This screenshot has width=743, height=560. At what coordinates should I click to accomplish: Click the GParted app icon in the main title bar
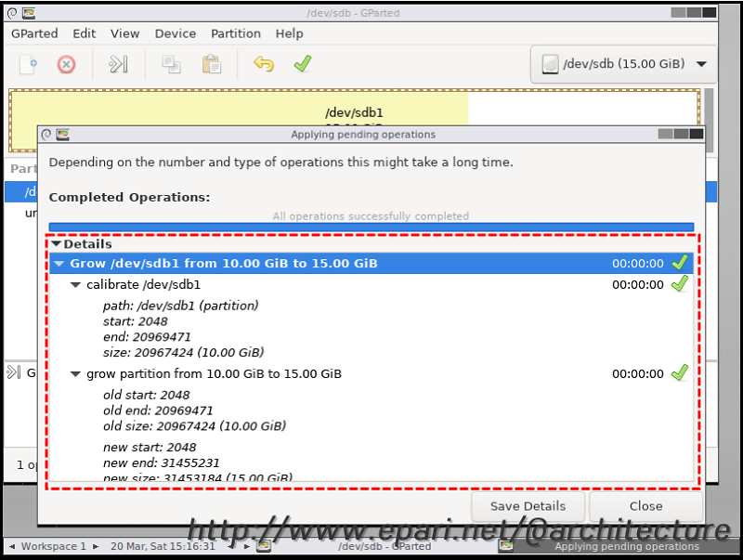pyautogui.click(x=29, y=13)
